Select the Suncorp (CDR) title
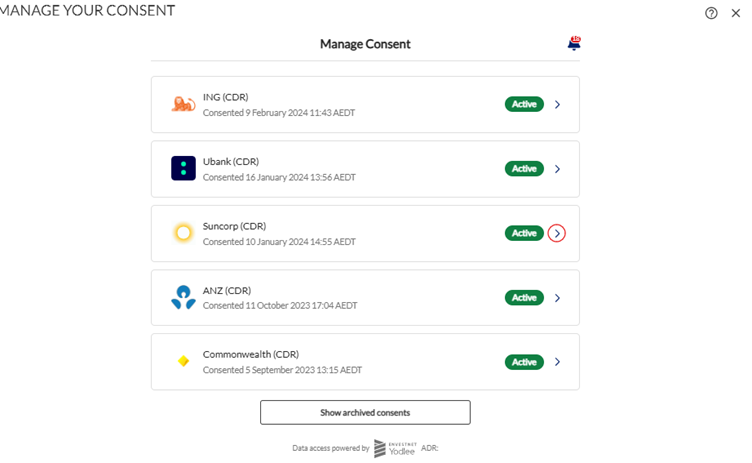Image resolution: width=752 pixels, height=463 pixels. pyautogui.click(x=234, y=226)
